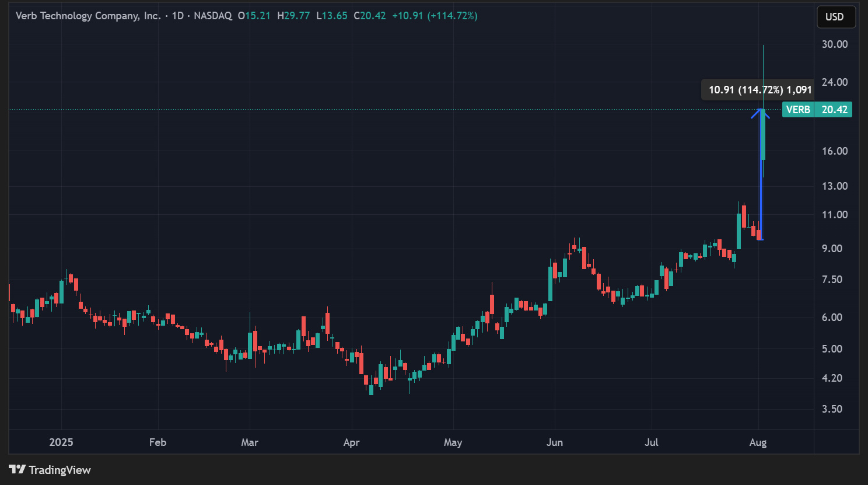Click the TradingView logo icon

pyautogui.click(x=17, y=470)
